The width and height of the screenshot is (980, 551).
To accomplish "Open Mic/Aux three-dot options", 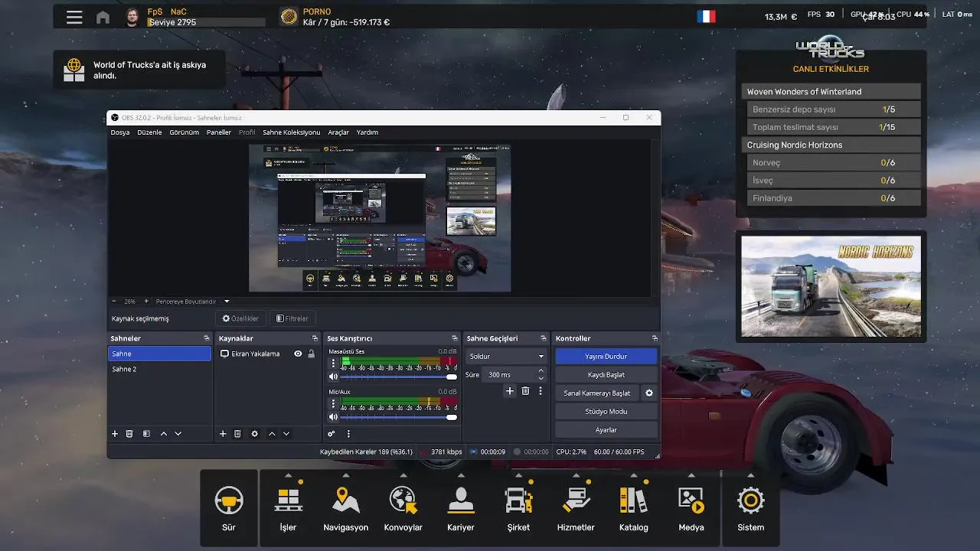I will 333,403.
